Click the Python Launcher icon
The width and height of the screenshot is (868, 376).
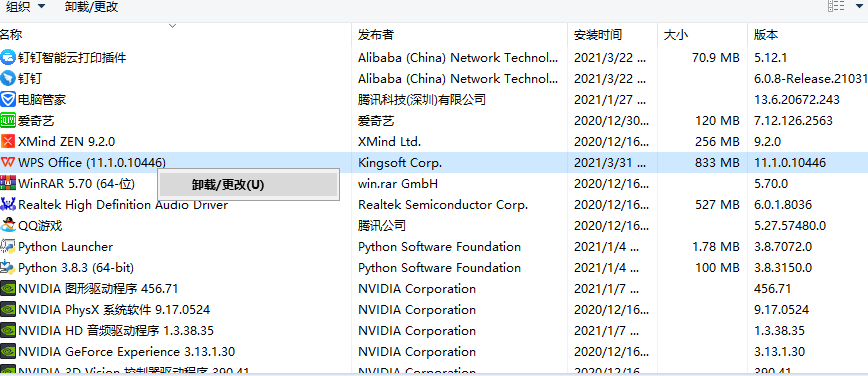pos(8,246)
